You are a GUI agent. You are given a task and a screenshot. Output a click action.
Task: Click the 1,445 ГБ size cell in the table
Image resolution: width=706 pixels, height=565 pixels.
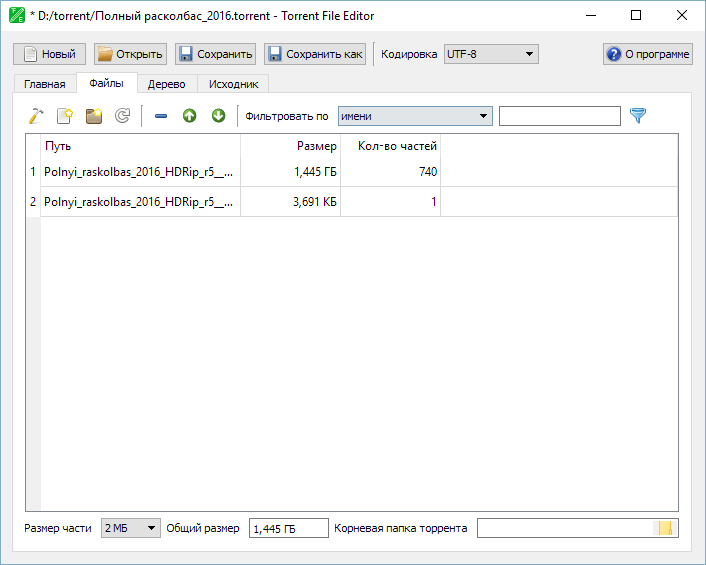(x=290, y=172)
